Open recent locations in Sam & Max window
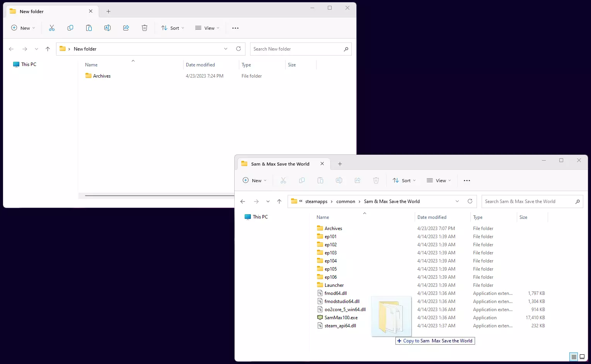The width and height of the screenshot is (591, 364). click(268, 201)
